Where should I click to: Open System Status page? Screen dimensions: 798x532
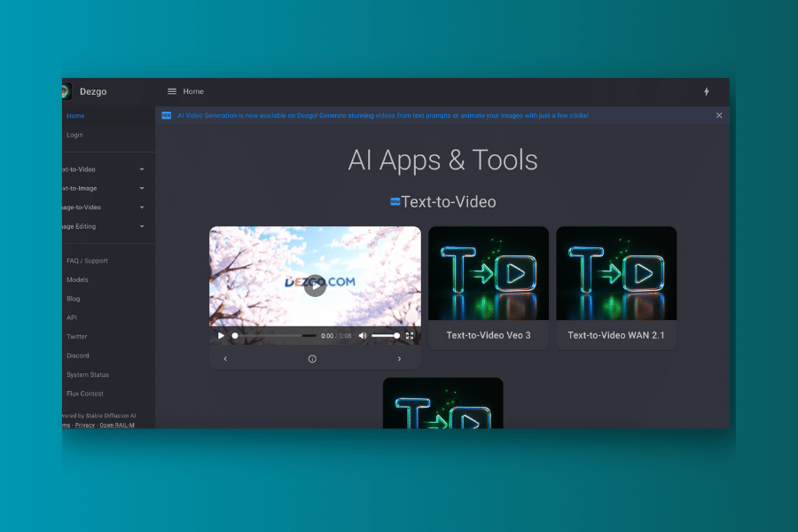[x=88, y=375]
